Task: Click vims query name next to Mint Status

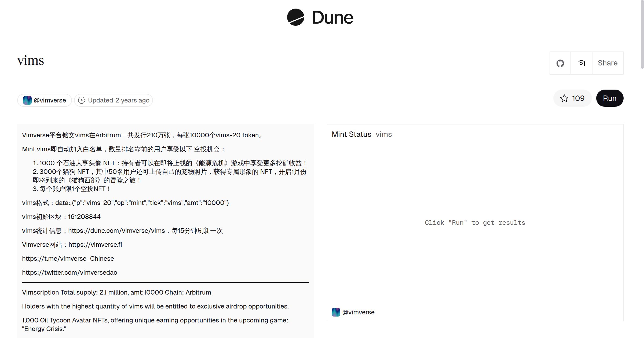Action: (384, 134)
